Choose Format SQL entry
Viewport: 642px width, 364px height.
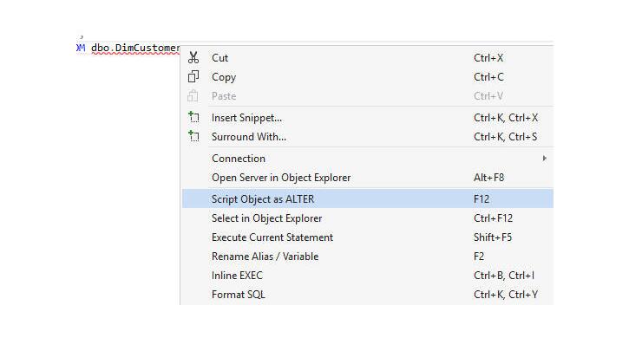[x=367, y=295]
